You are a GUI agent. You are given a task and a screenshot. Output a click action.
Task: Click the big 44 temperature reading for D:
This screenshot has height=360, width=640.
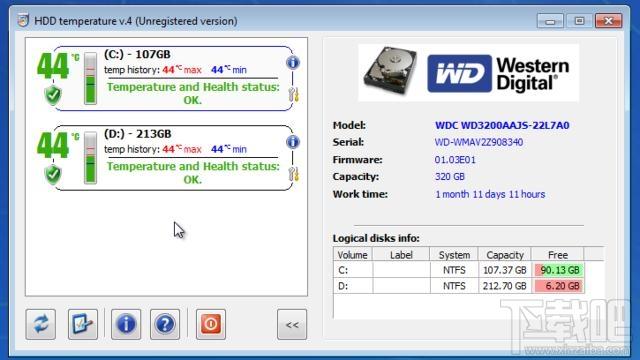click(x=53, y=145)
